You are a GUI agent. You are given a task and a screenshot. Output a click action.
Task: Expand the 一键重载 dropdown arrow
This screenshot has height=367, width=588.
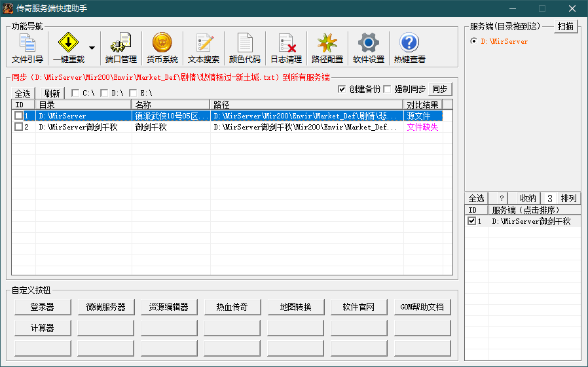click(x=92, y=48)
